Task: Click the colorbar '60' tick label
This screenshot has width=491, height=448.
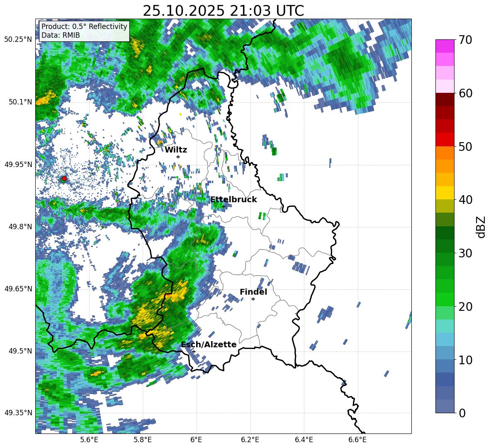Action: click(465, 93)
